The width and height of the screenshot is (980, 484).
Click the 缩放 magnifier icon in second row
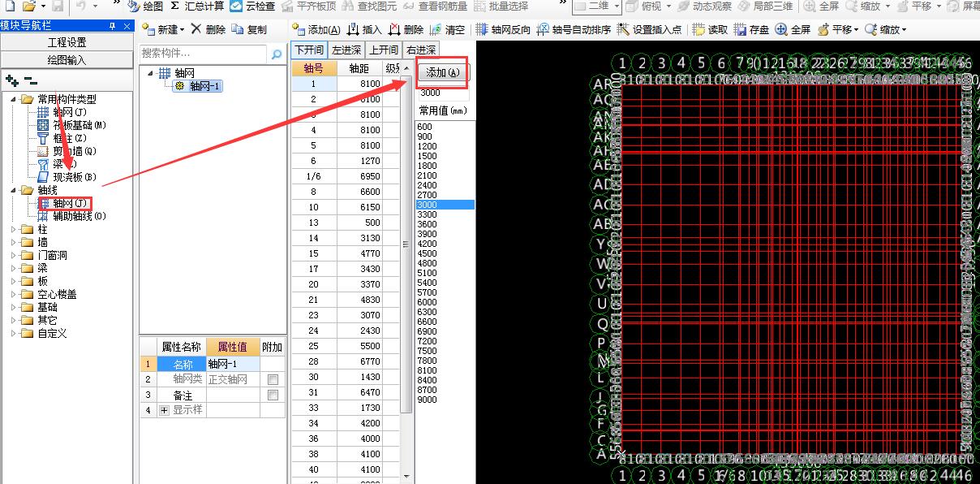(x=871, y=30)
